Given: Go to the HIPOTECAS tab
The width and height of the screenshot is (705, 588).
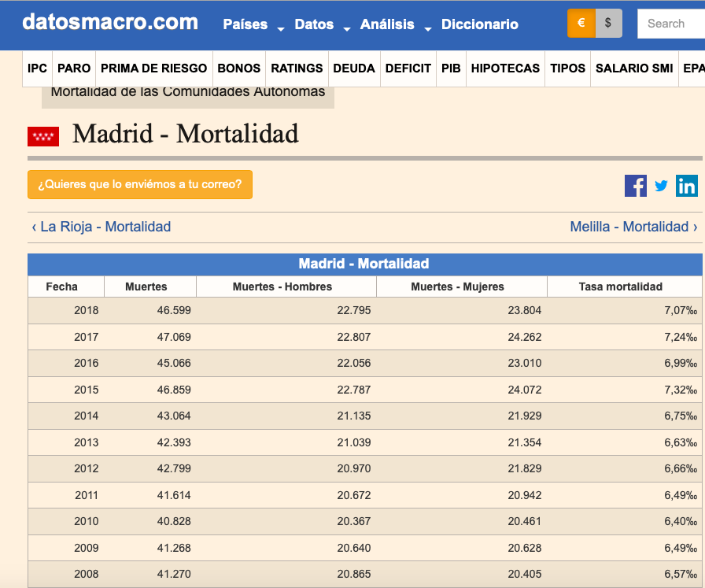Looking at the screenshot, I should coord(505,68).
